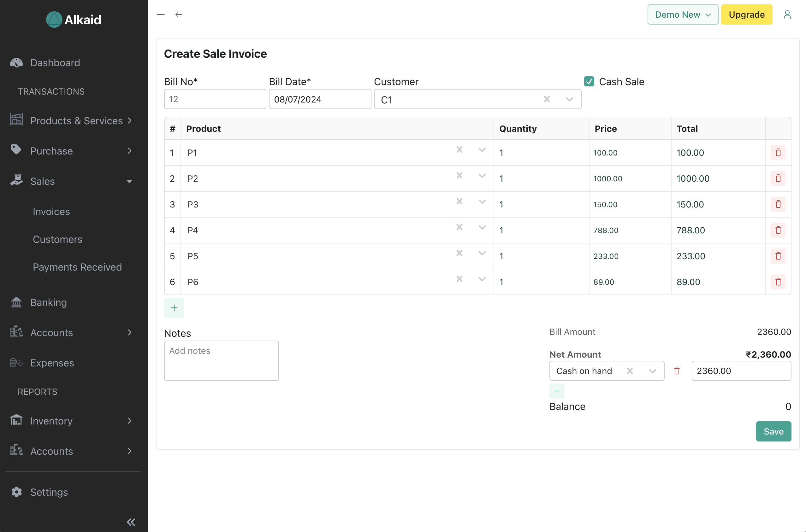The image size is (806, 532).
Task: Click the delete icon for product P3
Action: click(x=778, y=204)
